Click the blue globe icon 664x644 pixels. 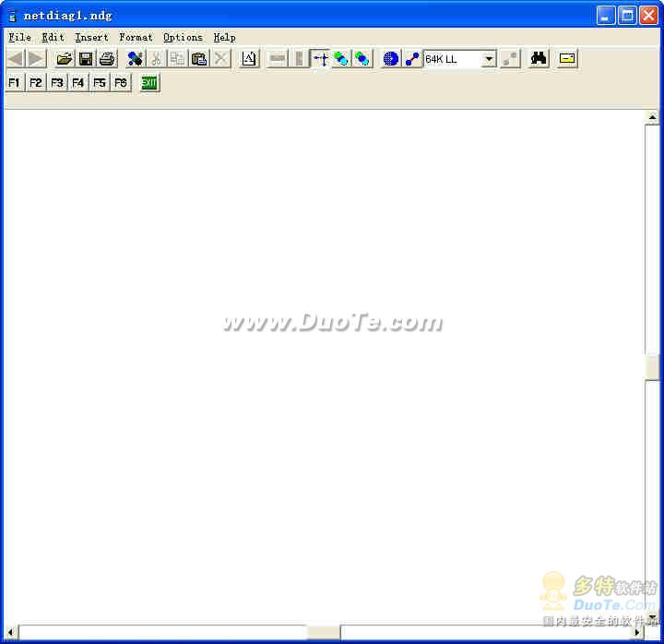pyautogui.click(x=390, y=59)
